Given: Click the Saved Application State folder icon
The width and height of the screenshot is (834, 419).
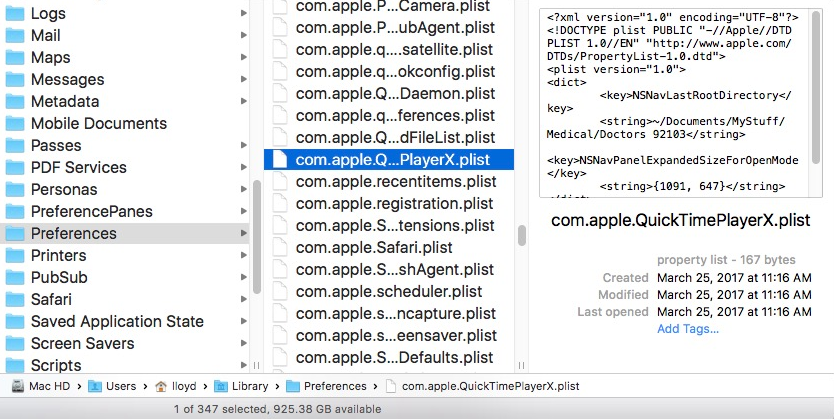Looking at the screenshot, I should [x=14, y=321].
